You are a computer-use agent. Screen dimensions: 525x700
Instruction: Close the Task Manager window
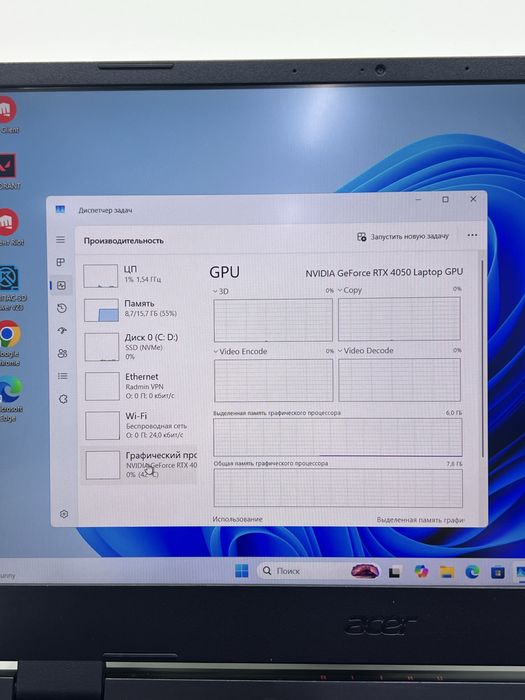[x=473, y=199]
